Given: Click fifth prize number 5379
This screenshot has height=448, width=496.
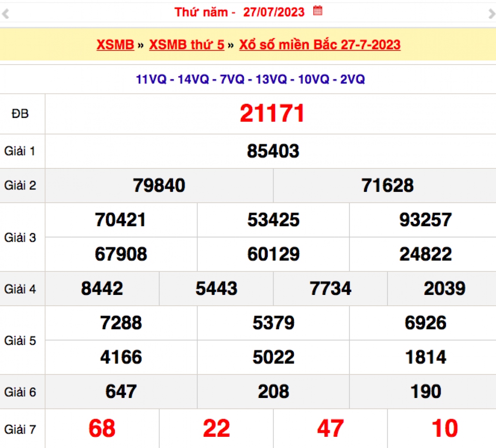Looking at the screenshot, I should 273,323.
